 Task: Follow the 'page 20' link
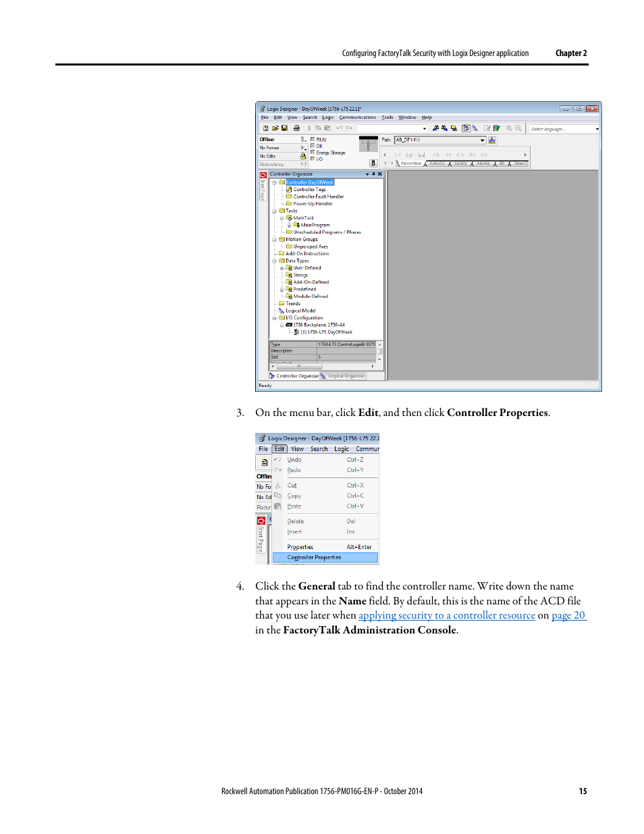coord(568,615)
